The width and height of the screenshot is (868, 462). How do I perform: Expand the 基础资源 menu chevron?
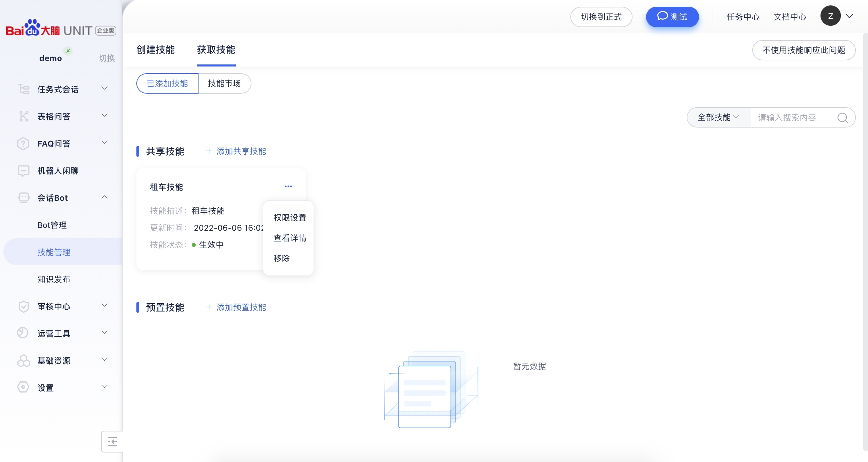[105, 360]
